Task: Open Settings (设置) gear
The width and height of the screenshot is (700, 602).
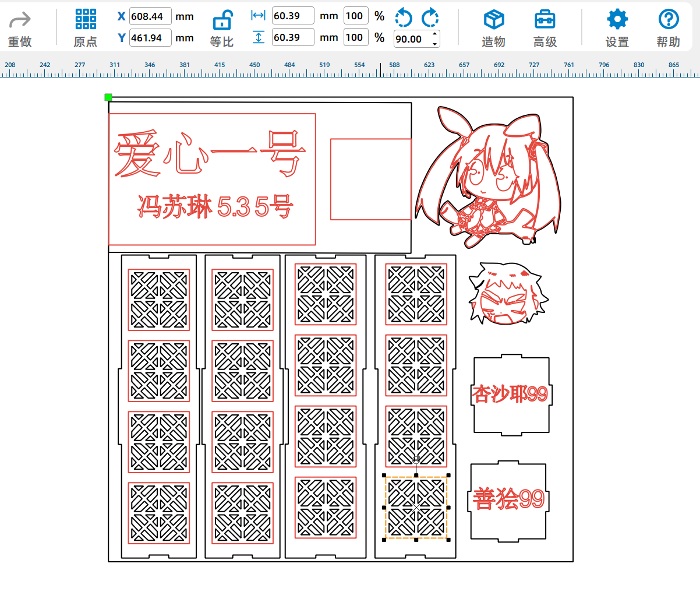Action: click(x=617, y=19)
